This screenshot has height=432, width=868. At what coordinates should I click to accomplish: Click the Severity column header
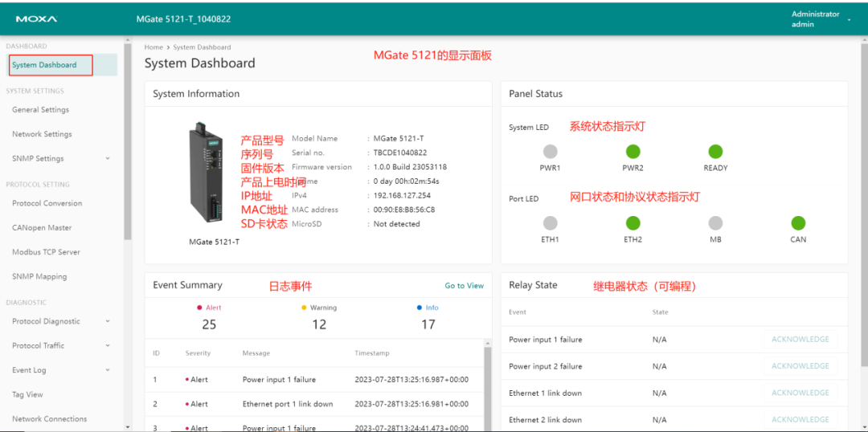pos(198,353)
